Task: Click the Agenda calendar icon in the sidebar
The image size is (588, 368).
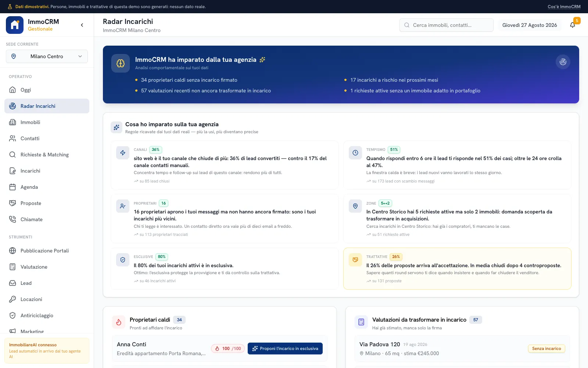Action: click(x=12, y=187)
